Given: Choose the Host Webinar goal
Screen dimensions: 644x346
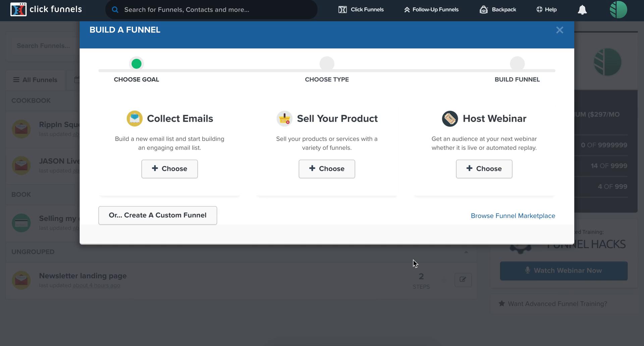Looking at the screenshot, I should point(484,169).
